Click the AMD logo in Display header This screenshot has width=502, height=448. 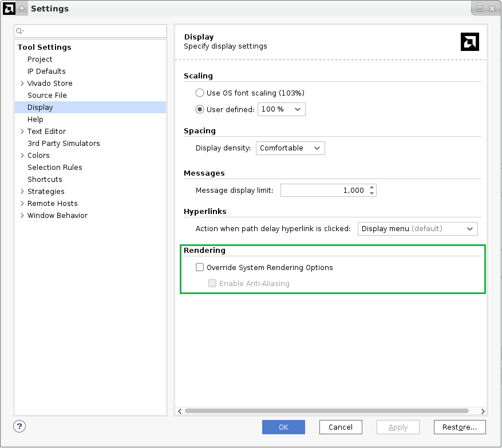click(x=470, y=42)
